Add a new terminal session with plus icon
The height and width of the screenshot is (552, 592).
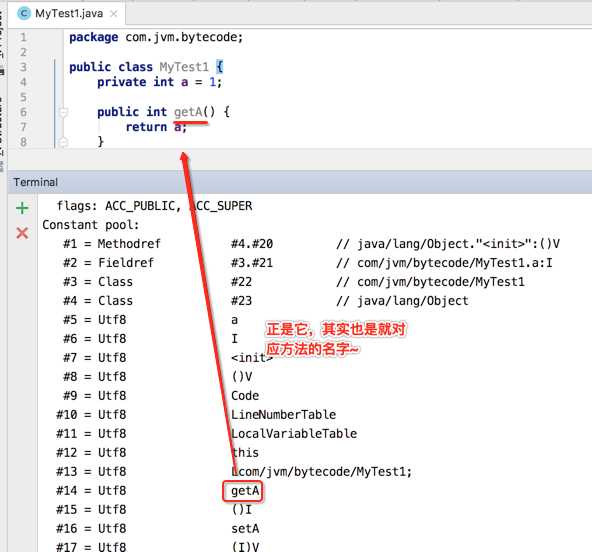tap(22, 208)
